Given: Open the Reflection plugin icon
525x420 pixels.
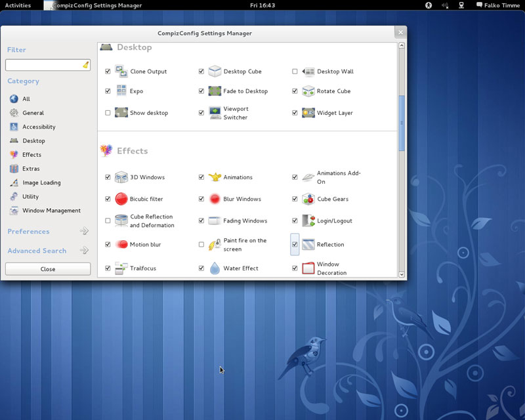Looking at the screenshot, I should (x=308, y=245).
